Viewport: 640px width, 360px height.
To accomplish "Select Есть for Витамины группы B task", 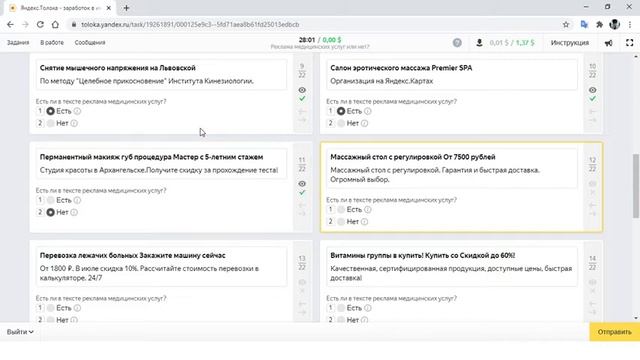I will coord(341,308).
